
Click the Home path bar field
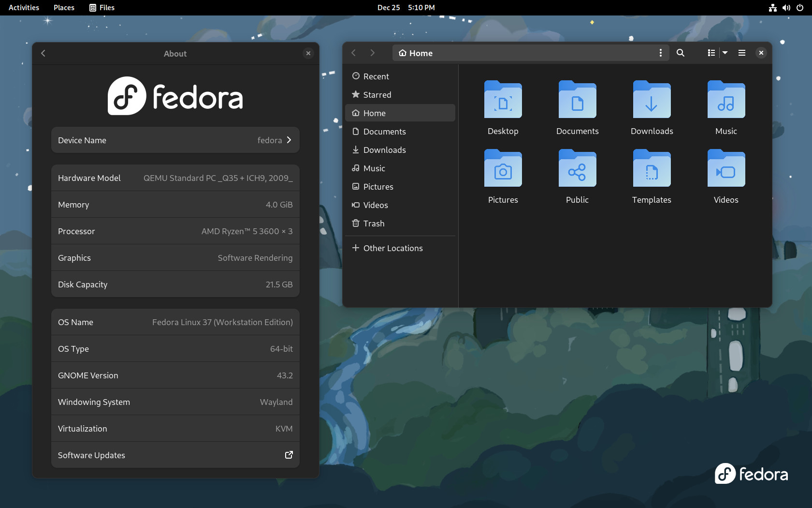(x=531, y=53)
